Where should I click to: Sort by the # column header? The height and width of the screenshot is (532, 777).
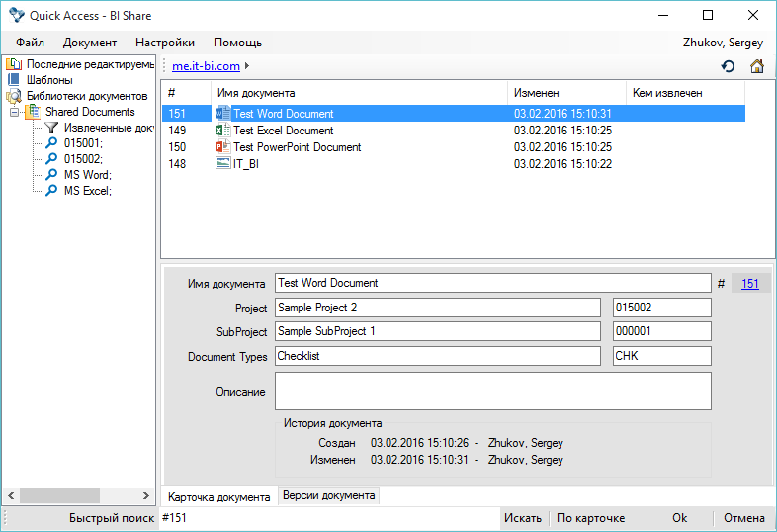click(187, 93)
